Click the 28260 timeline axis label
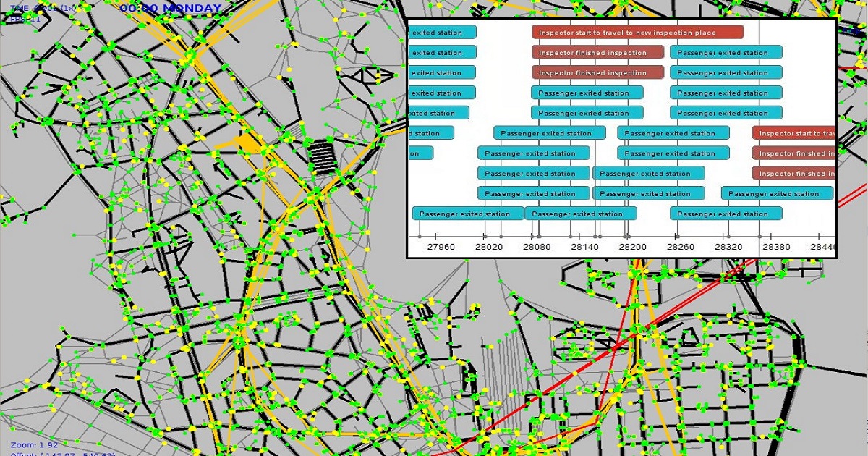The image size is (868, 456). click(x=681, y=247)
